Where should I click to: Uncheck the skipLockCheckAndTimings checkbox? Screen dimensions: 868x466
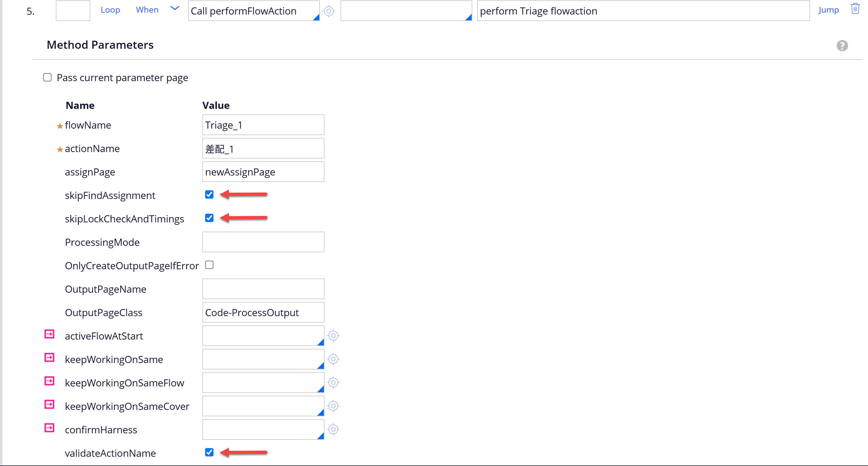pyautogui.click(x=209, y=218)
